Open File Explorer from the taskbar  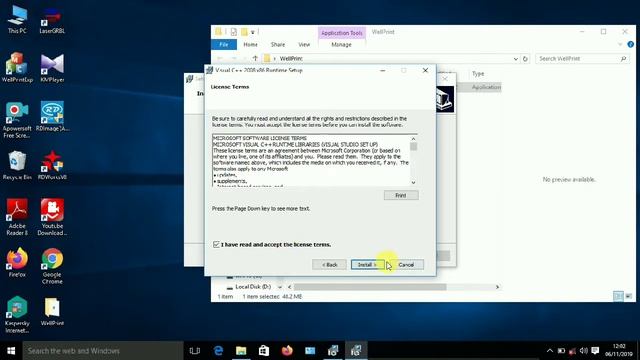click(241, 351)
